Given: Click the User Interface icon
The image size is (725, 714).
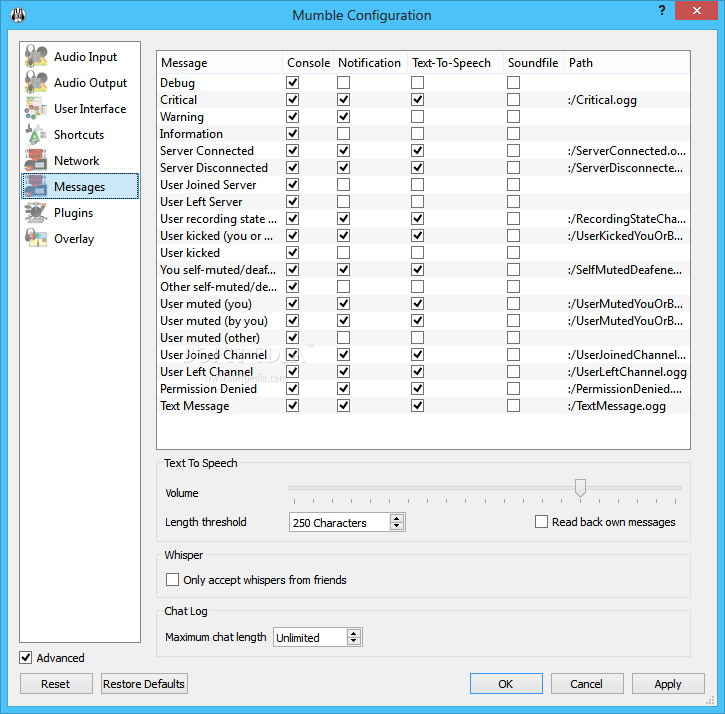Looking at the screenshot, I should click(36, 108).
